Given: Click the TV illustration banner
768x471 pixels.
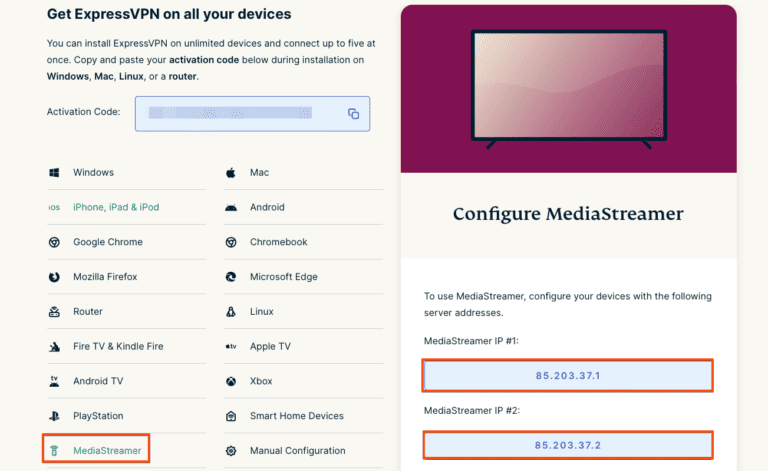Looking at the screenshot, I should point(568,90).
